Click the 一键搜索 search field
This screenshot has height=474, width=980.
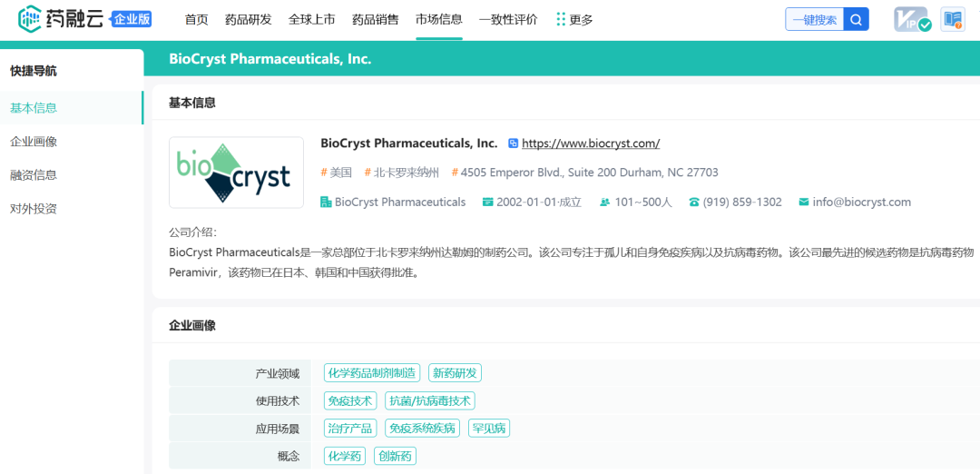[814, 19]
